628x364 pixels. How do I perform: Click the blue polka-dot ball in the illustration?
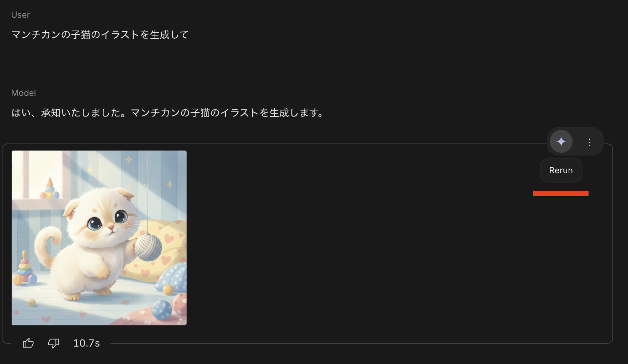pos(162,310)
